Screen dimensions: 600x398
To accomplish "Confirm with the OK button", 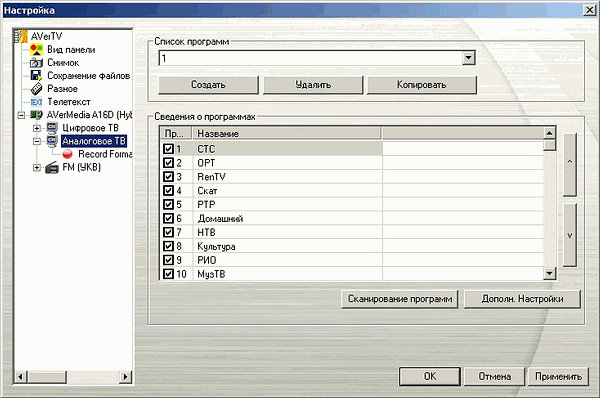I will click(x=430, y=377).
